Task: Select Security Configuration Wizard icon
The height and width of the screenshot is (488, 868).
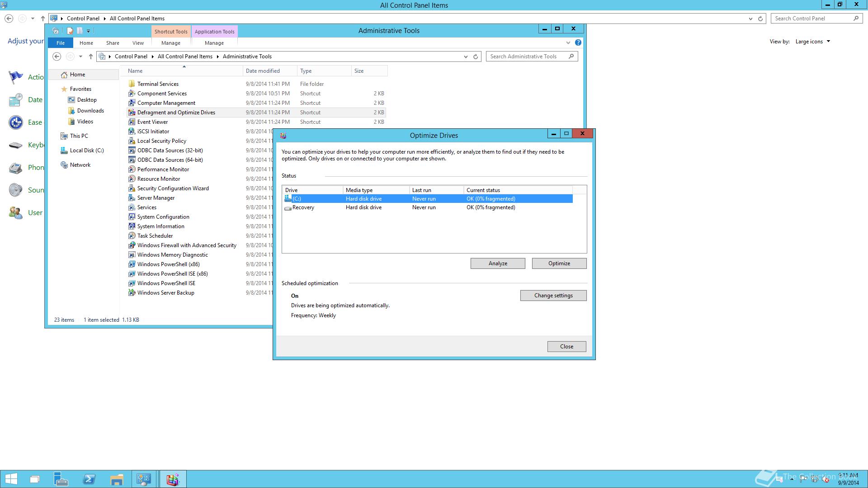Action: click(x=132, y=188)
